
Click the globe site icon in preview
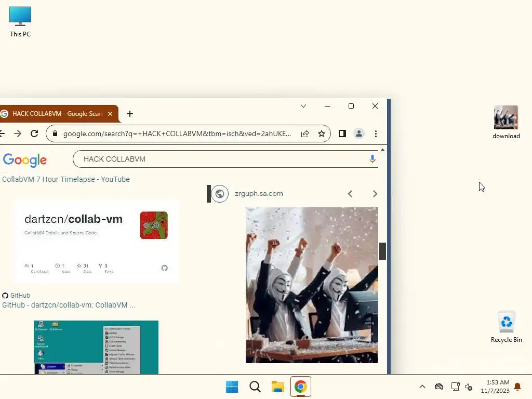[220, 194]
